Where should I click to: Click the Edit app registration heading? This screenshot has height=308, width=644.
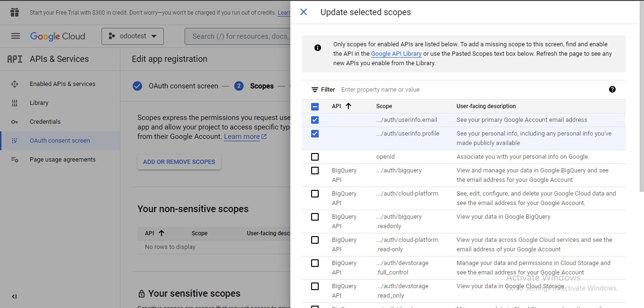click(x=169, y=59)
